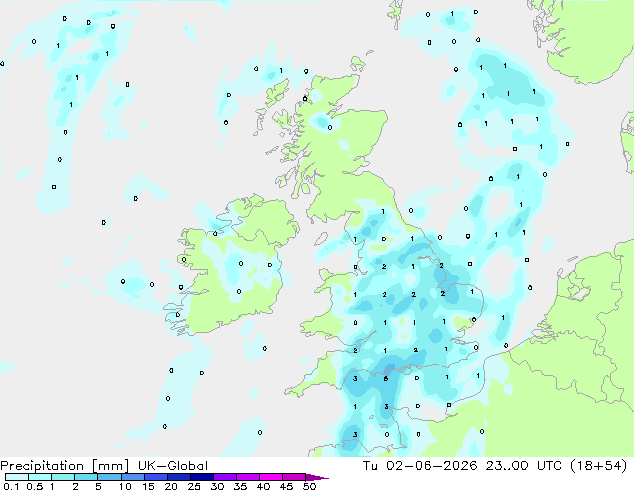Click the '30' legend scale label
634x490 pixels.
click(217, 486)
